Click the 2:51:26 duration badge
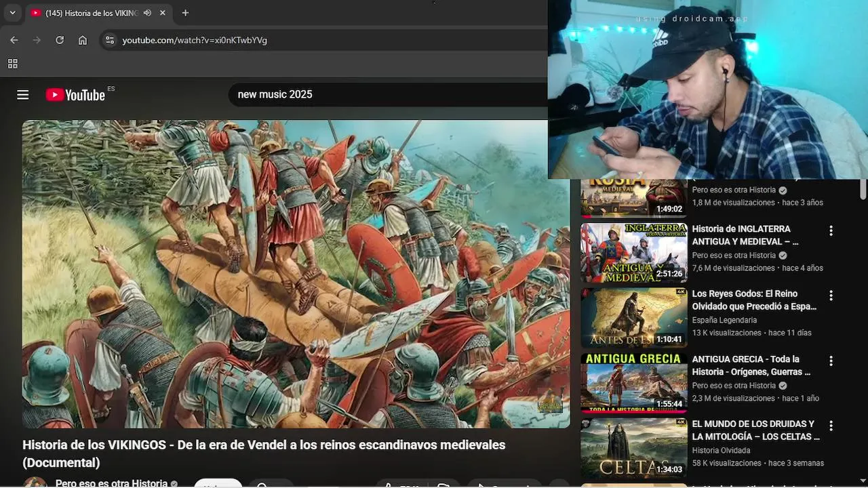 pyautogui.click(x=669, y=274)
